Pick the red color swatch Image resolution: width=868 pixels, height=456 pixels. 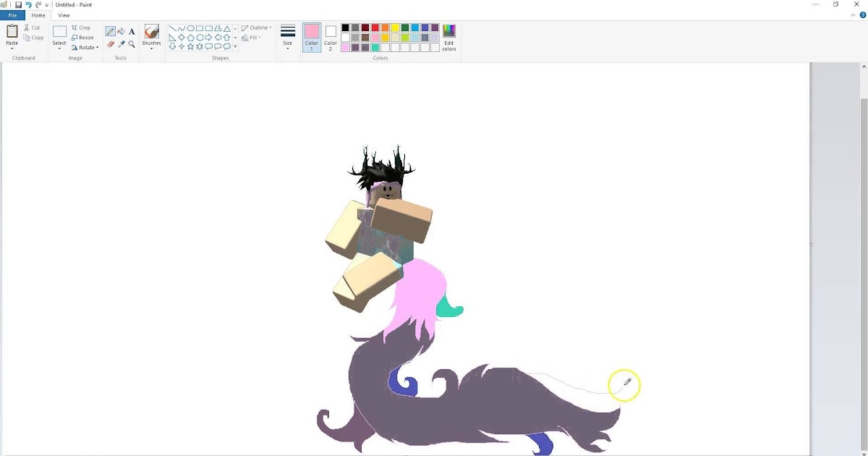(x=375, y=28)
